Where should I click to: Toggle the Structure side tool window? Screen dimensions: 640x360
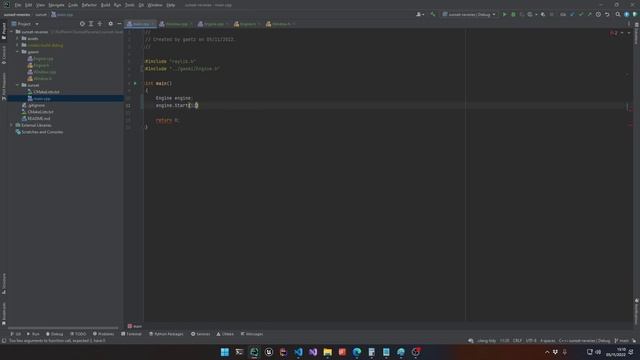pos(4,284)
